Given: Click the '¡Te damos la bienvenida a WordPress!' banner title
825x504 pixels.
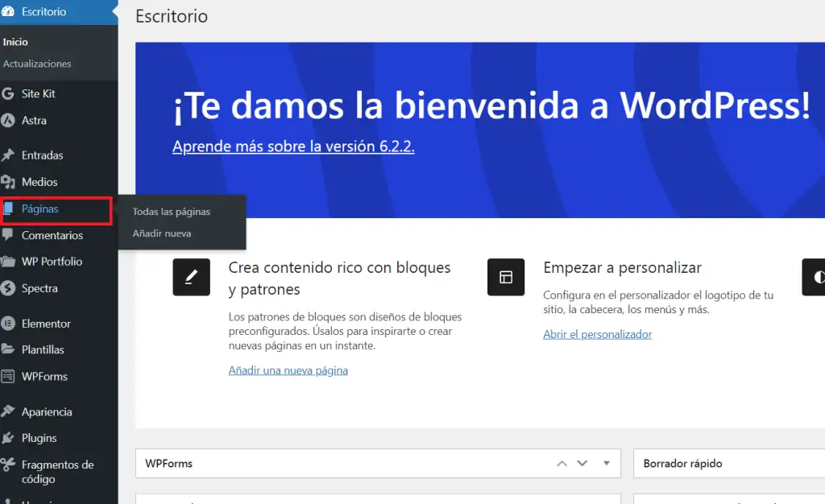Looking at the screenshot, I should (491, 105).
